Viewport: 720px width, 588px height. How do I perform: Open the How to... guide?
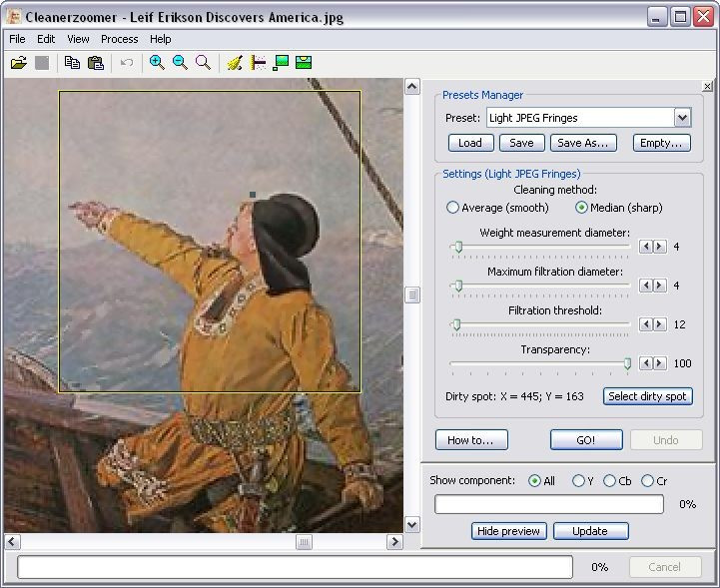click(471, 440)
